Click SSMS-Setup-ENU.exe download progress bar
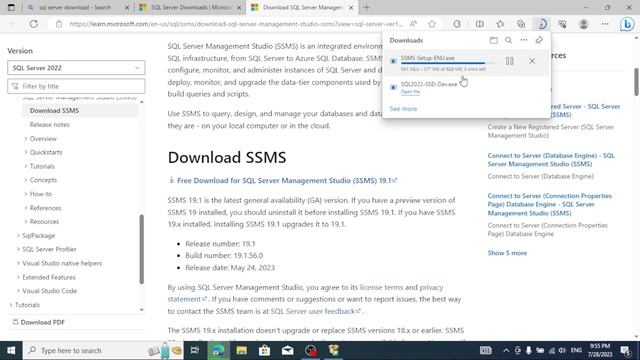Screen dimensions: 640x360 pyautogui.click(x=449, y=63)
